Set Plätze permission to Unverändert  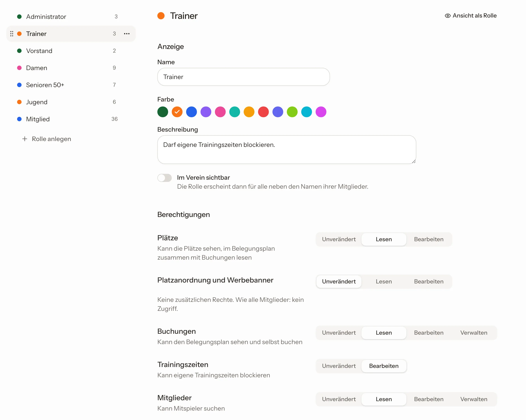339,239
